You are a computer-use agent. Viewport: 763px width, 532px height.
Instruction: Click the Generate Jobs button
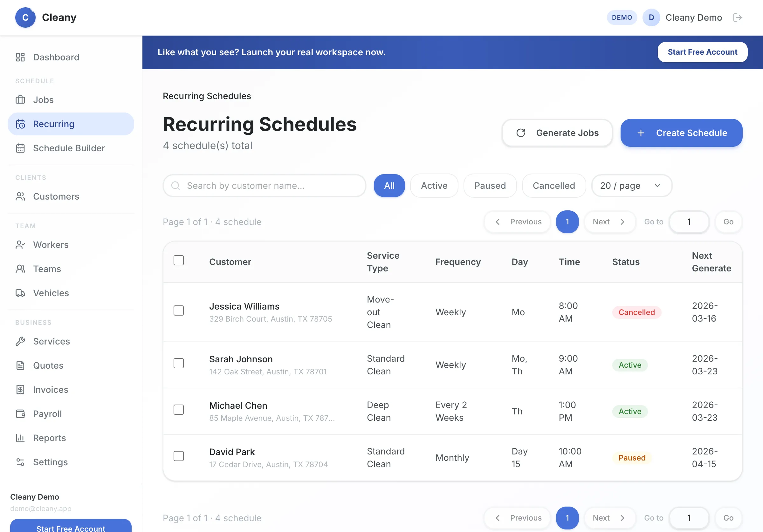pyautogui.click(x=557, y=133)
